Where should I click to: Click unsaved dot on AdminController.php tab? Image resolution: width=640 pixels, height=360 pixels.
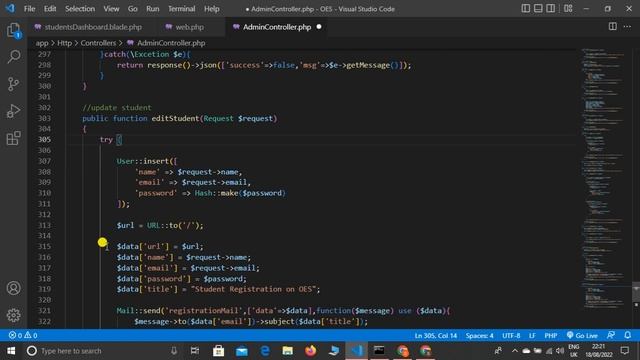319,27
